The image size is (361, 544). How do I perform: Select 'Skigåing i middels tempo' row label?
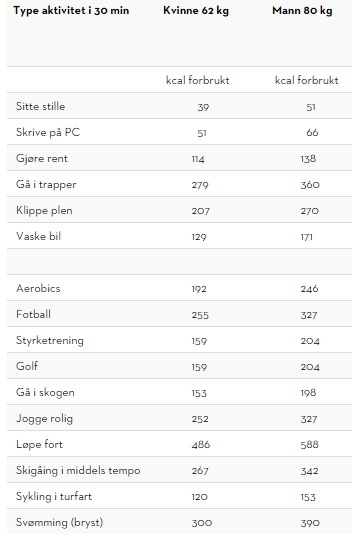(78, 470)
